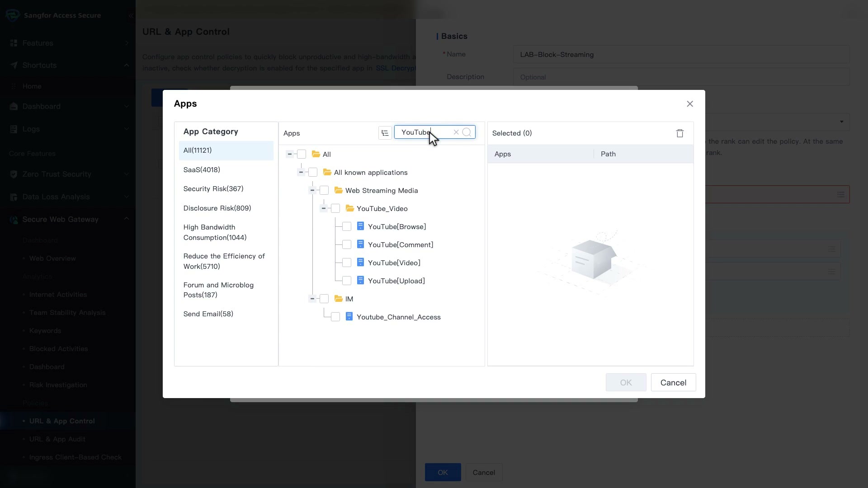868x488 pixels.
Task: Click Cancel in the Apps dialog
Action: pos(673,383)
